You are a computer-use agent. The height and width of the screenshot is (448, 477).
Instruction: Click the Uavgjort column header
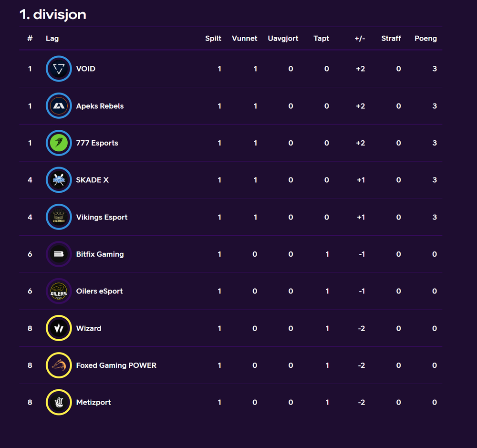pyautogui.click(x=282, y=39)
